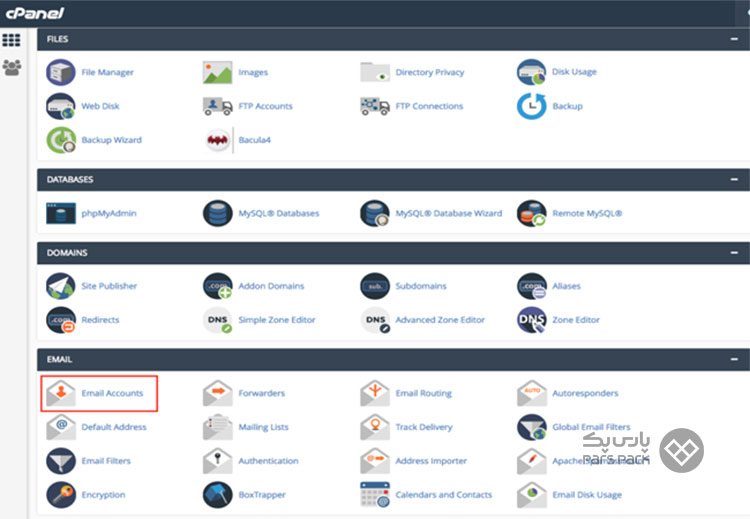Click the MySQL Databases icon

point(218,213)
